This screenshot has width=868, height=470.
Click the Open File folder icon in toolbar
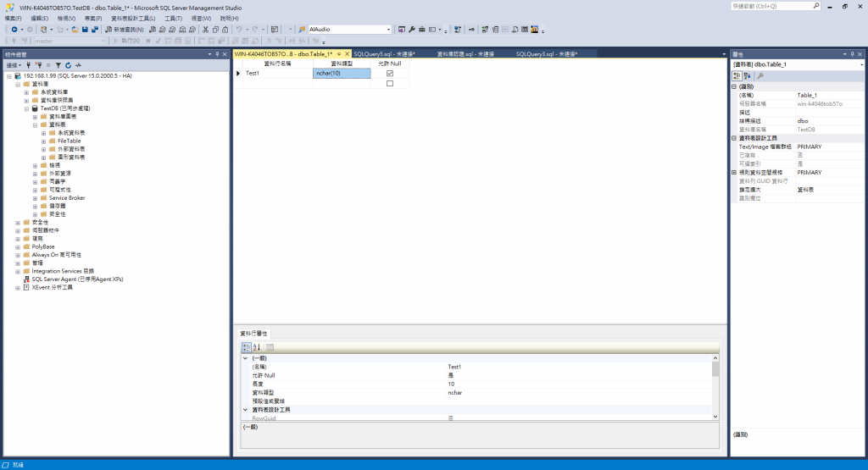pyautogui.click(x=75, y=30)
